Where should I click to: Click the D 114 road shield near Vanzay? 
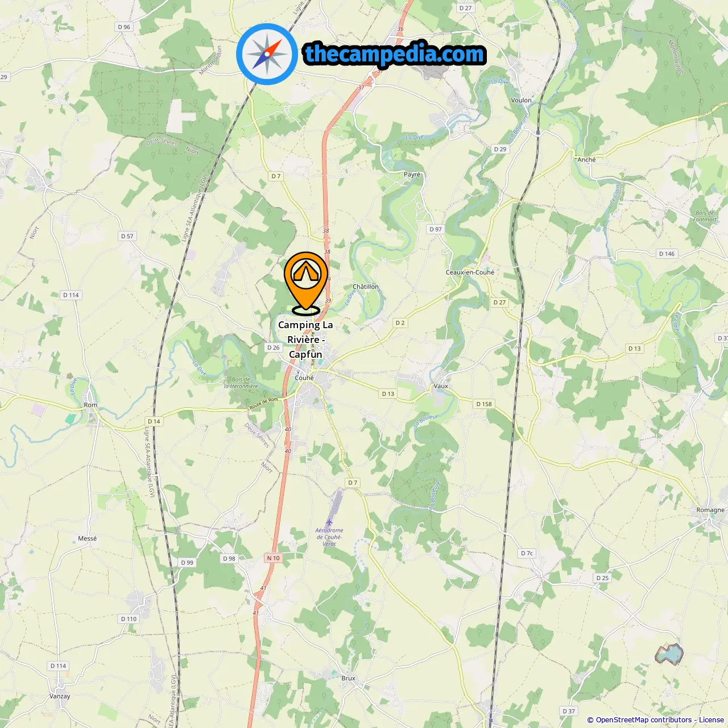pyautogui.click(x=59, y=665)
